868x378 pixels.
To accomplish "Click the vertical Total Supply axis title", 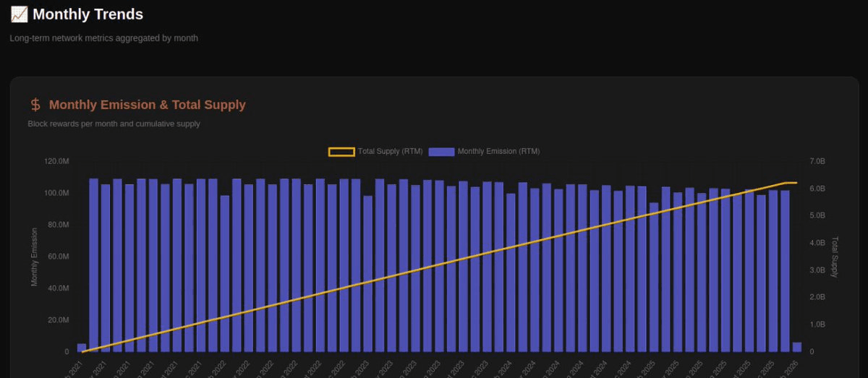I will pyautogui.click(x=834, y=257).
